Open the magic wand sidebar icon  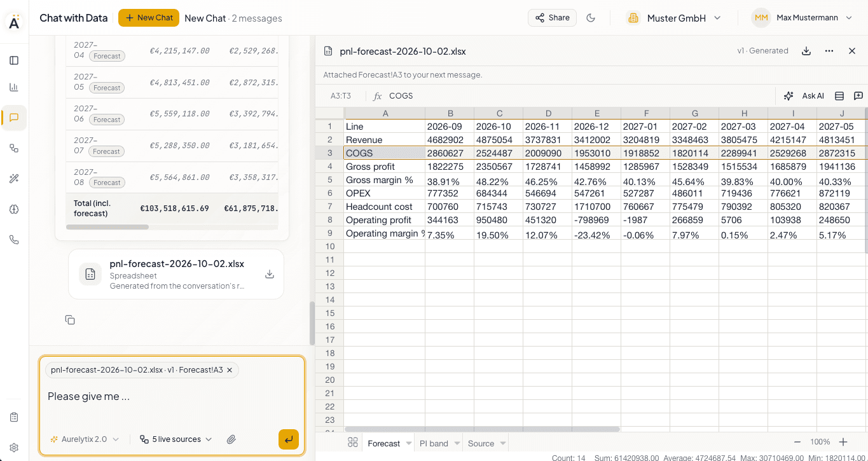click(14, 179)
